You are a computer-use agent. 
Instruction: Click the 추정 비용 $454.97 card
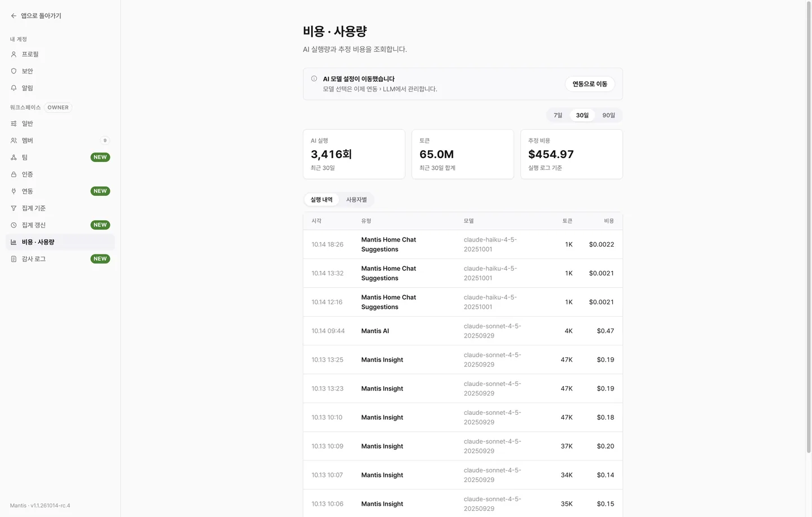click(x=572, y=154)
